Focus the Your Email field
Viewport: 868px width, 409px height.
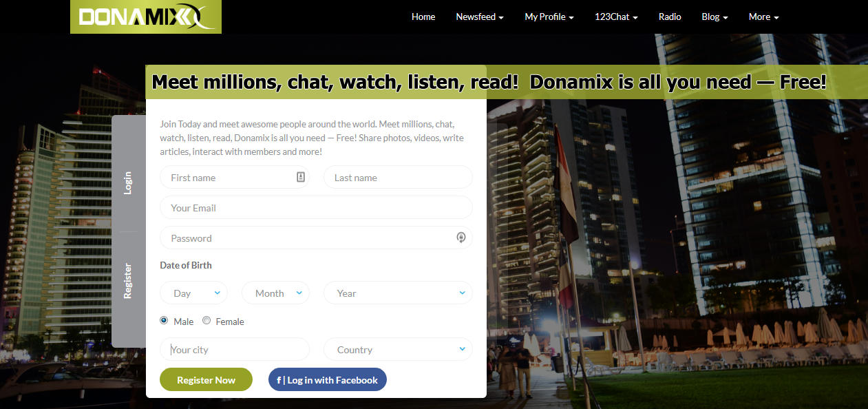pyautogui.click(x=316, y=207)
